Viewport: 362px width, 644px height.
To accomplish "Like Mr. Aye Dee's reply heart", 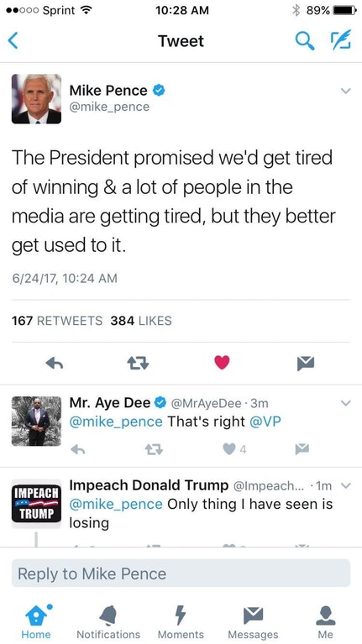I will pyautogui.click(x=229, y=450).
